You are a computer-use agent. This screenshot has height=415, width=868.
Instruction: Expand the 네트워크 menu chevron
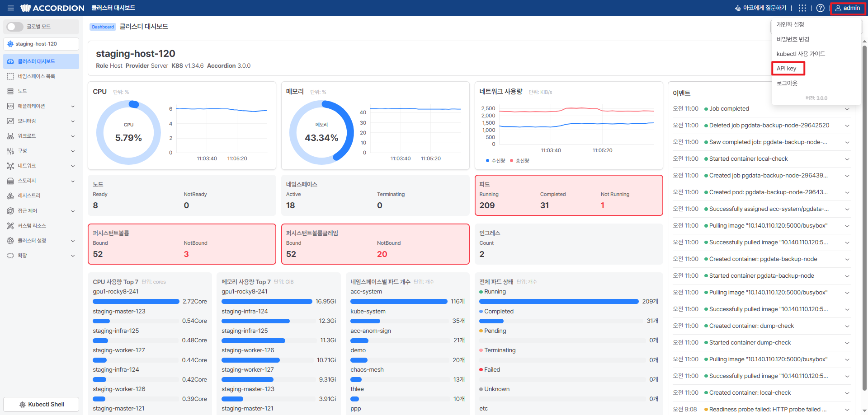coord(73,166)
